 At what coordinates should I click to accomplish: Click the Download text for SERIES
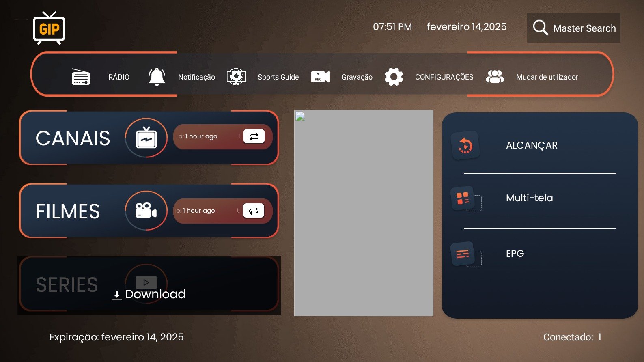pyautogui.click(x=155, y=294)
